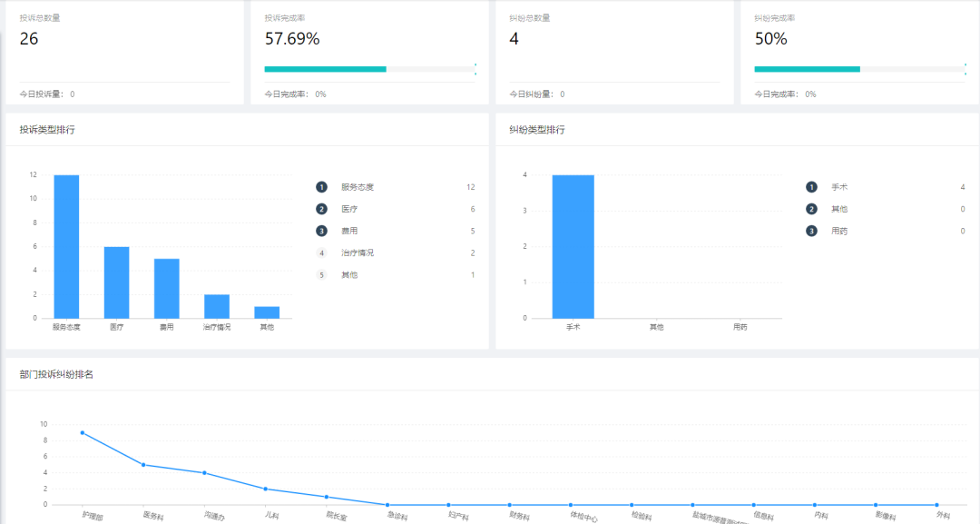Click rank 1 badge beside 手术
The height and width of the screenshot is (524, 980).
click(811, 187)
